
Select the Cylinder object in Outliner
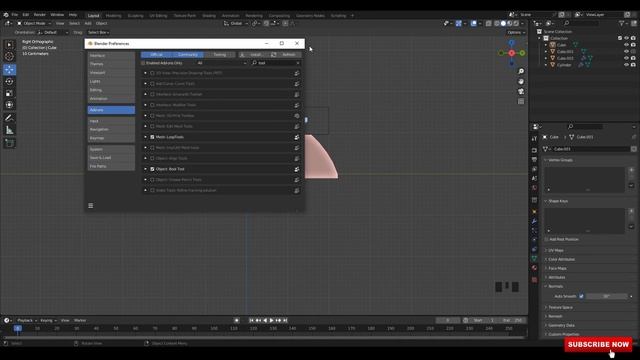coord(564,65)
